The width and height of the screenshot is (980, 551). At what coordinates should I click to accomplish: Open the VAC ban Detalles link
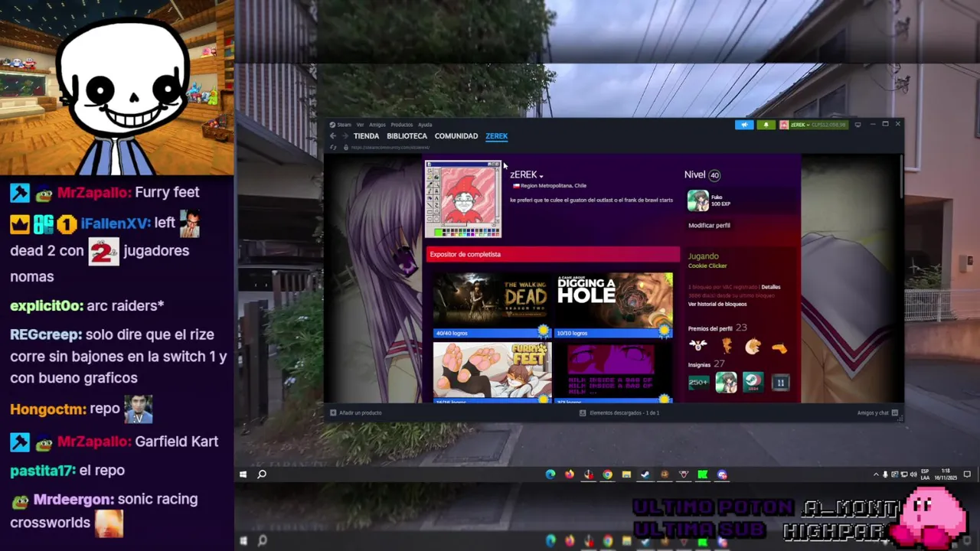(770, 287)
